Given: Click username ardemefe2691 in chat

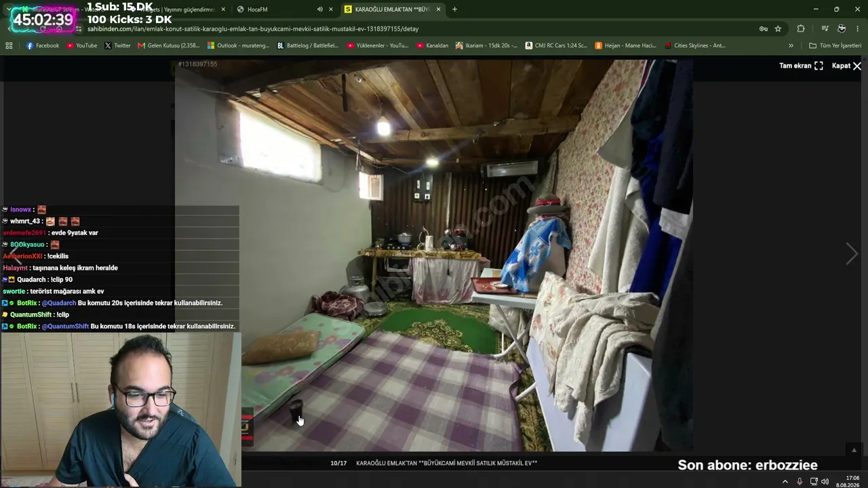Looking at the screenshot, I should coord(24,233).
